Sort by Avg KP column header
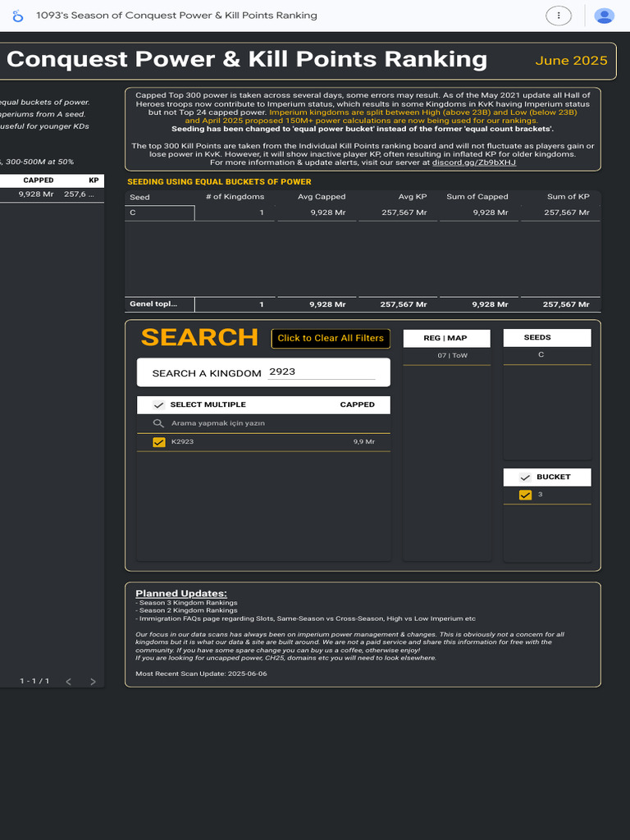The image size is (630, 840). [413, 197]
